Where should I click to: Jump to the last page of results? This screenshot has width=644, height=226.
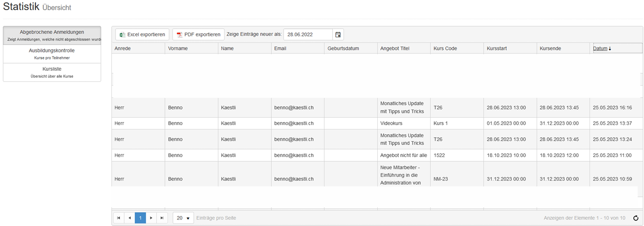(162, 218)
